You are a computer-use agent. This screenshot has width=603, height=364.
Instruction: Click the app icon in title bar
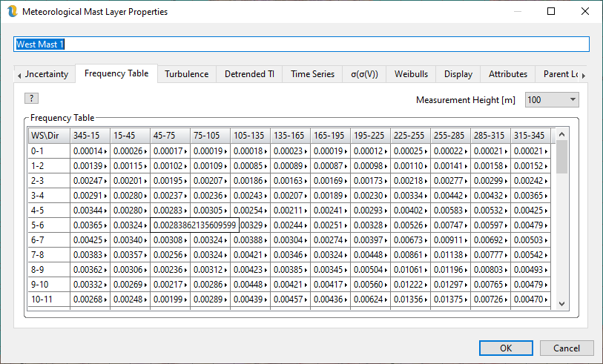click(x=12, y=12)
